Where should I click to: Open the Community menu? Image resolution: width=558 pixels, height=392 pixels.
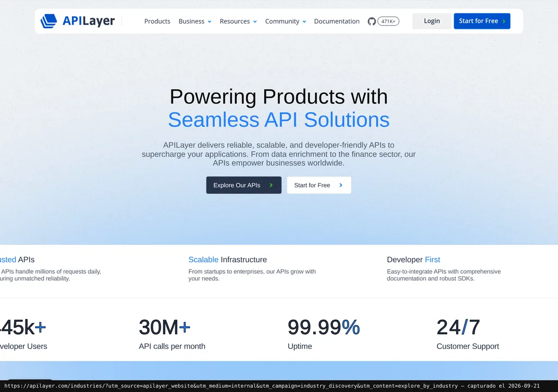[x=282, y=21]
